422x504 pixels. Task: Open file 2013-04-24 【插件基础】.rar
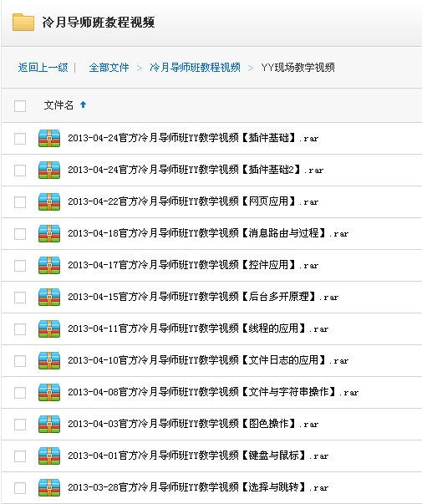[193, 138]
